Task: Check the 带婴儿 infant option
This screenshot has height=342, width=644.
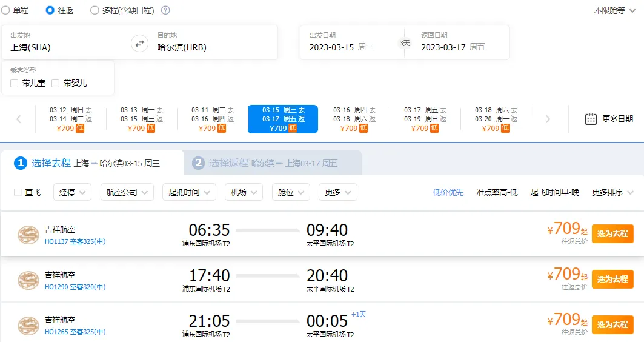Action: [x=56, y=83]
